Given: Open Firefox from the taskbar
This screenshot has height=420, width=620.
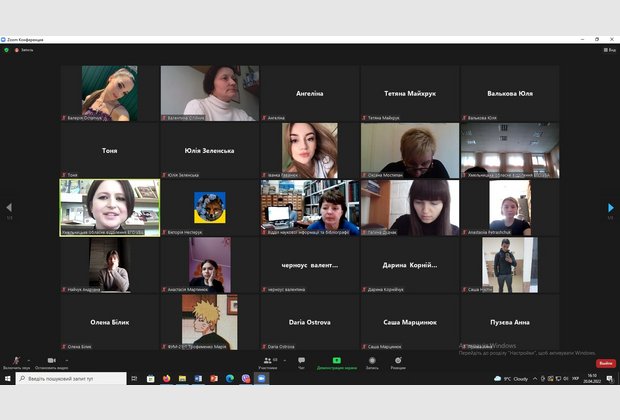Looking at the screenshot, I should (166, 378).
